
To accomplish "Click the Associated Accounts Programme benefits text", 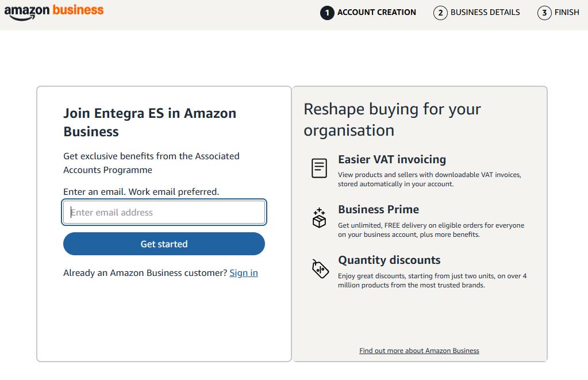I will click(151, 163).
